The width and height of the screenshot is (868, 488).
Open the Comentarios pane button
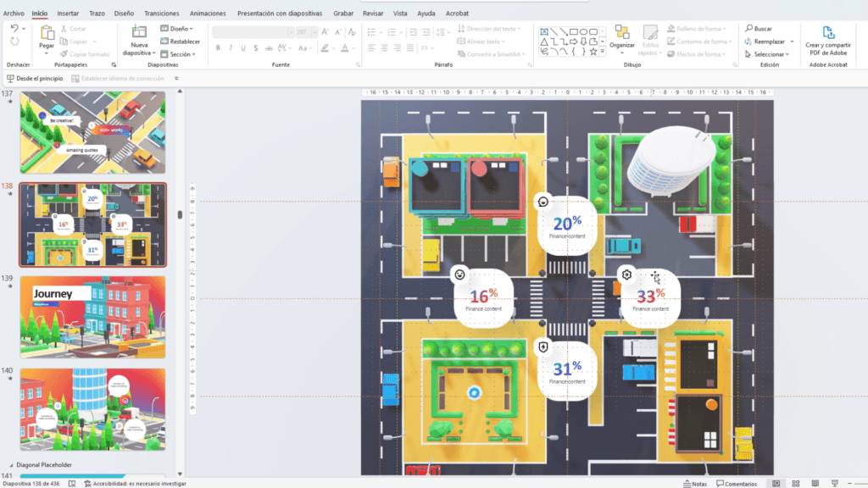pos(737,484)
